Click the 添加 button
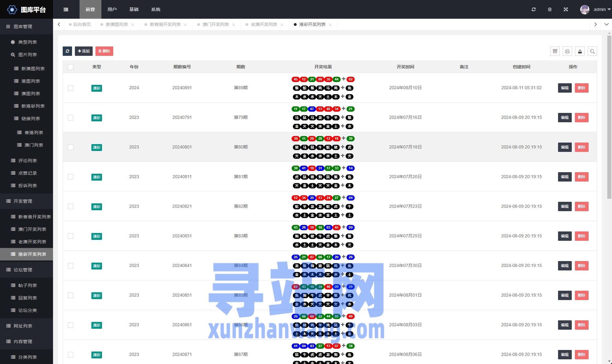The width and height of the screenshot is (612, 364). point(84,51)
